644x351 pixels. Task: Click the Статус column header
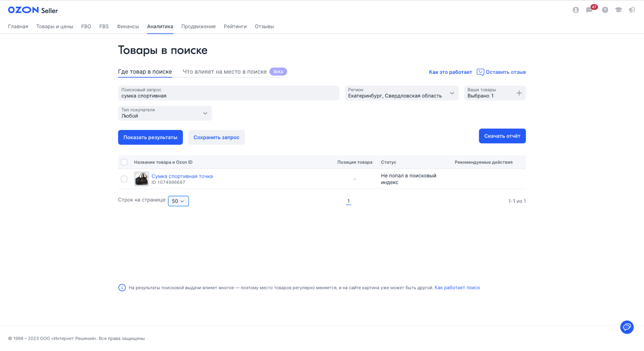pyautogui.click(x=389, y=162)
